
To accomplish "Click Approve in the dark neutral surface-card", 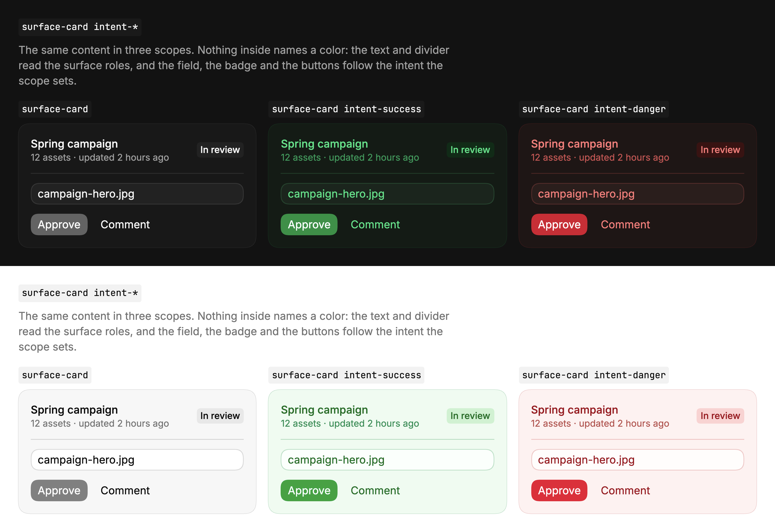I will tap(59, 224).
